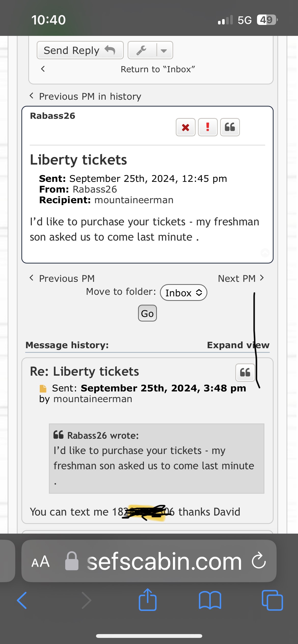Viewport: 298px width, 644px height.
Task: Tap Safari's back navigation arrow
Action: [x=22, y=600]
